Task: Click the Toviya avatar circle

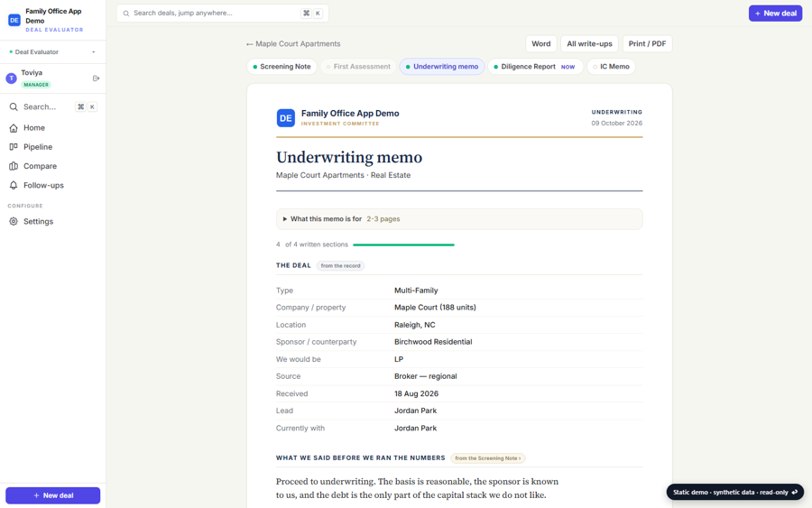Action: [x=11, y=79]
